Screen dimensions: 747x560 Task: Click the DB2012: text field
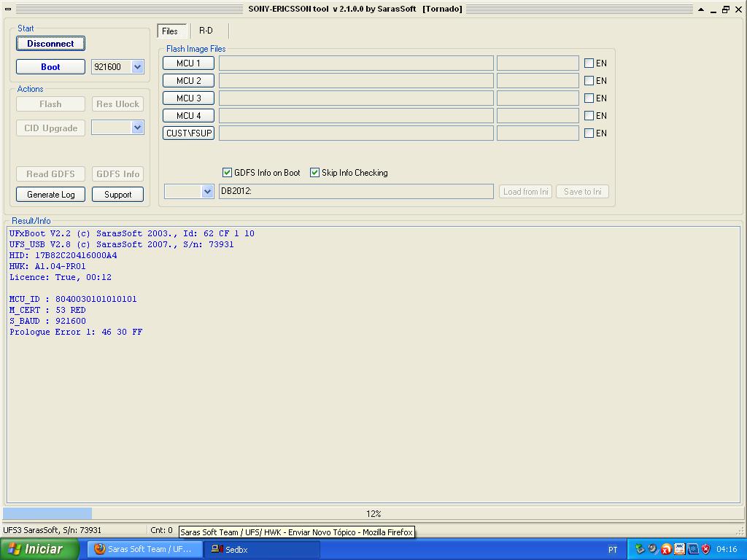(x=356, y=192)
